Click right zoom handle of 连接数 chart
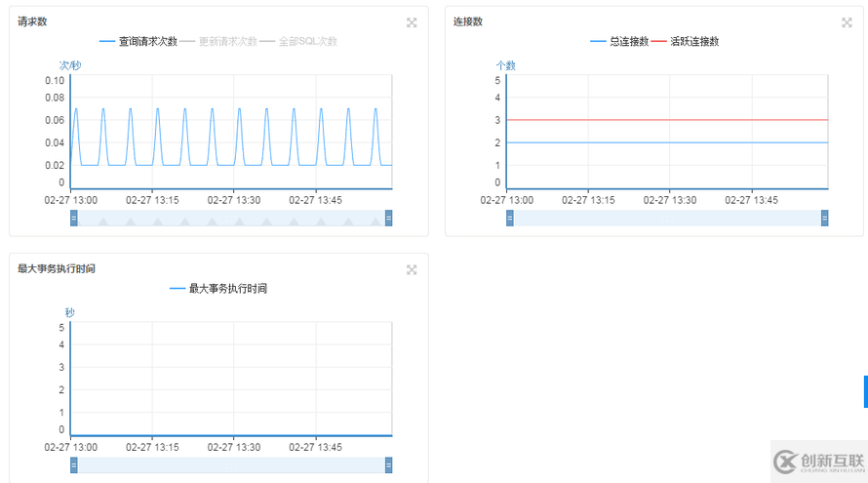 (x=825, y=219)
